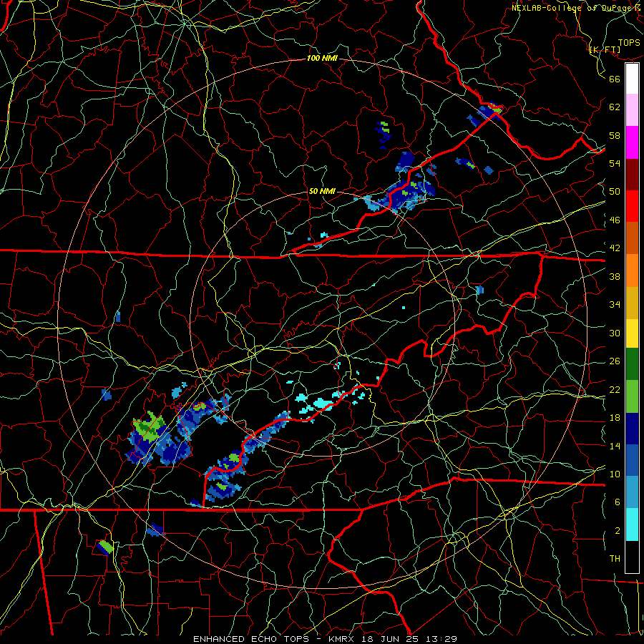Viewport: 644px width, 644px height.
Task: Click the "50 NMI" range ring label
Action: tap(322, 191)
